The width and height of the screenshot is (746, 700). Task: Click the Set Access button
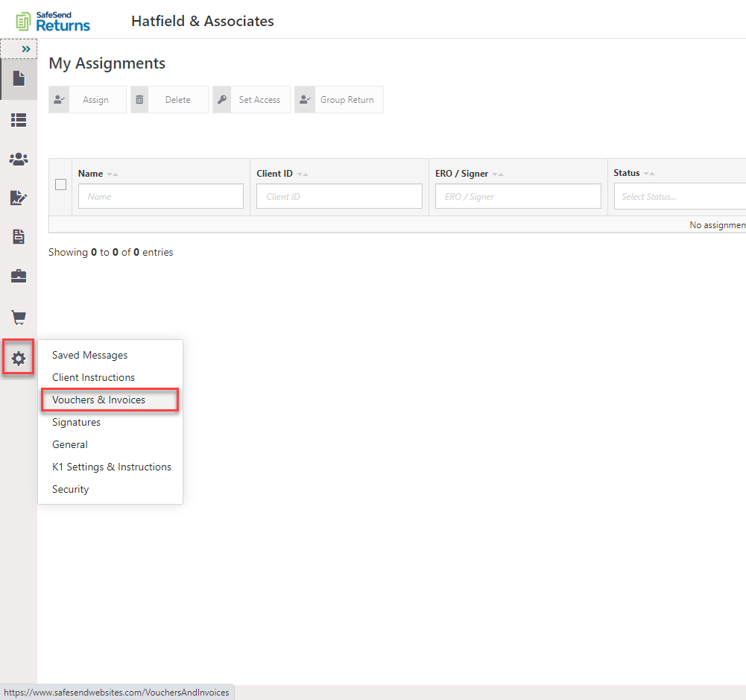pyautogui.click(x=251, y=99)
